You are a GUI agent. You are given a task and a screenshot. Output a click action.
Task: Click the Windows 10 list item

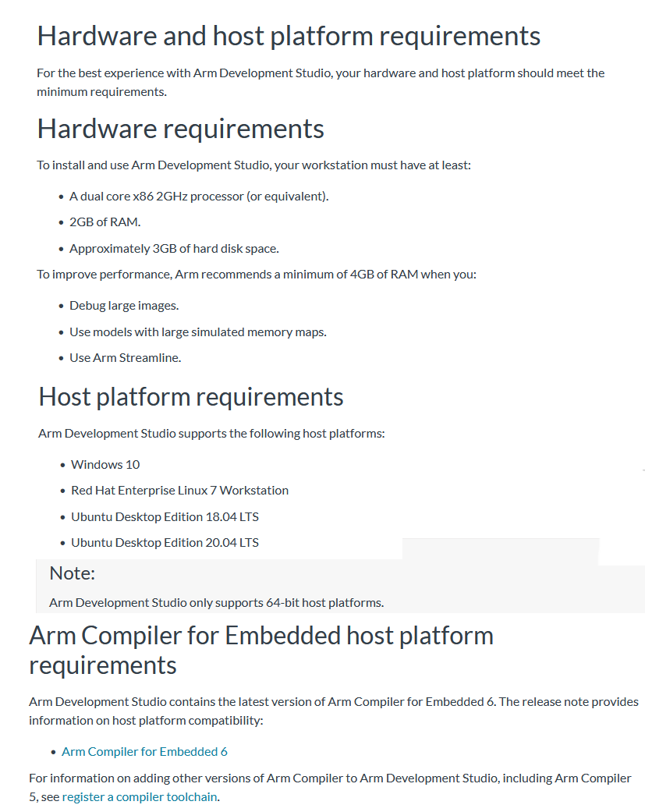[x=105, y=465]
